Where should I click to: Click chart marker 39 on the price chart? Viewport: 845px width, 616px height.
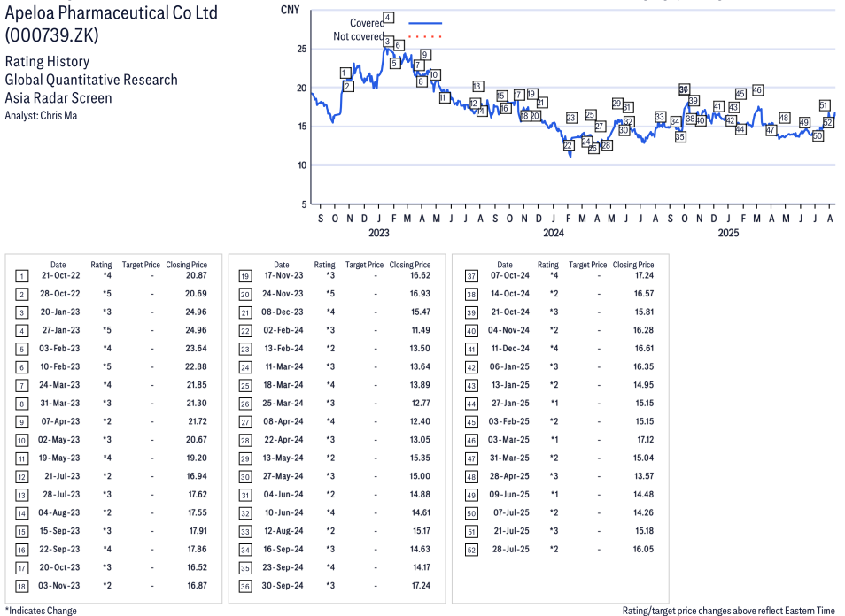[694, 100]
